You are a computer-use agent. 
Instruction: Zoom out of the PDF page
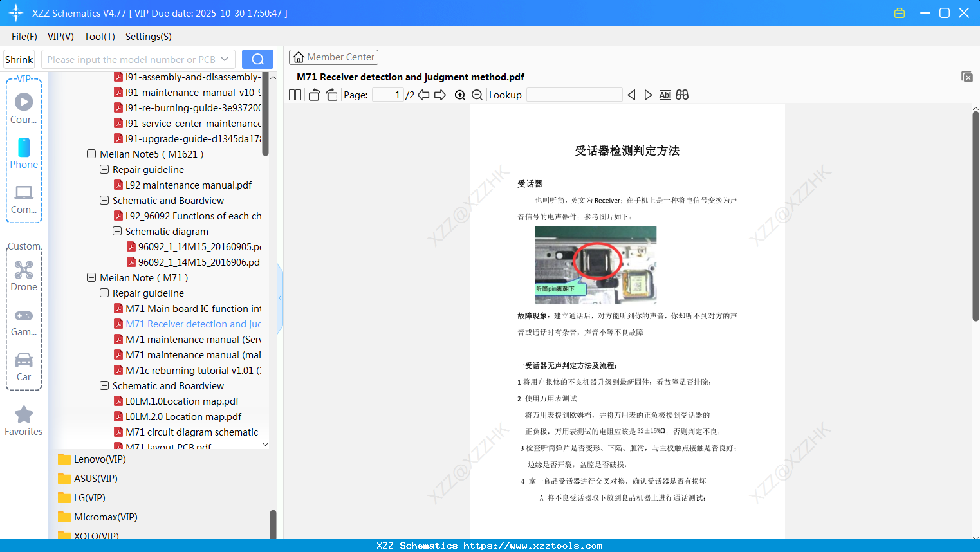pyautogui.click(x=477, y=95)
